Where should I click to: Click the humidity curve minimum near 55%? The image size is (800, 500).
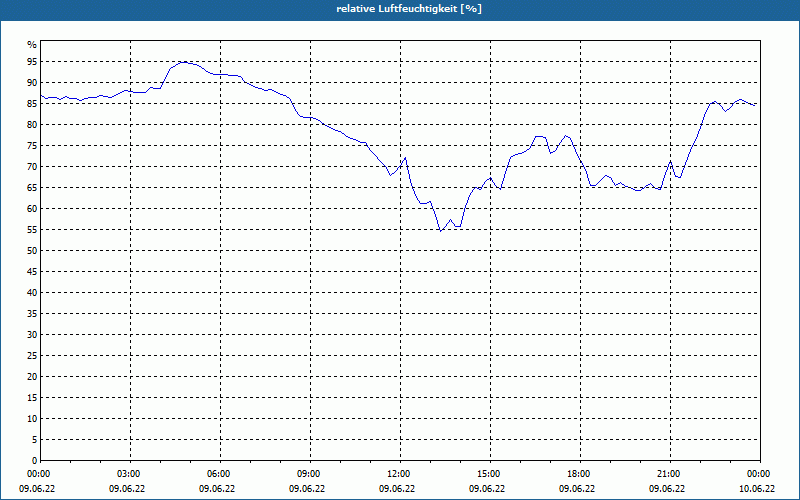point(441,231)
